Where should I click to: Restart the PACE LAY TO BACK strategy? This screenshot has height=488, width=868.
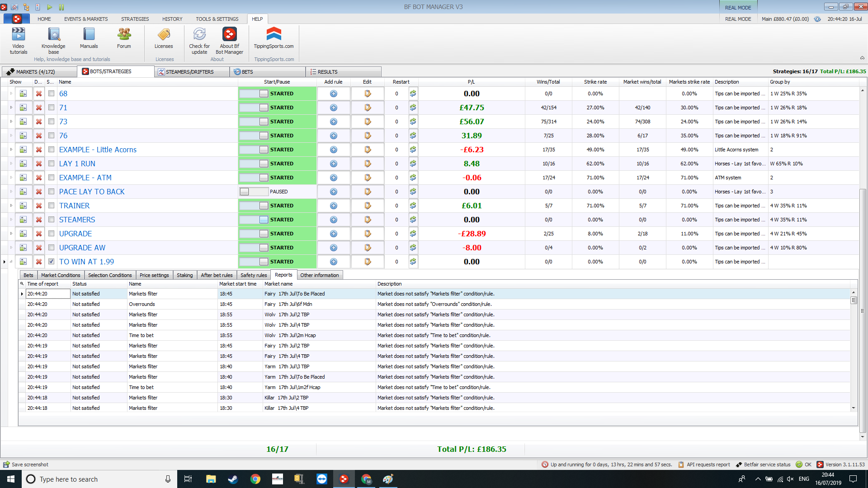click(413, 192)
